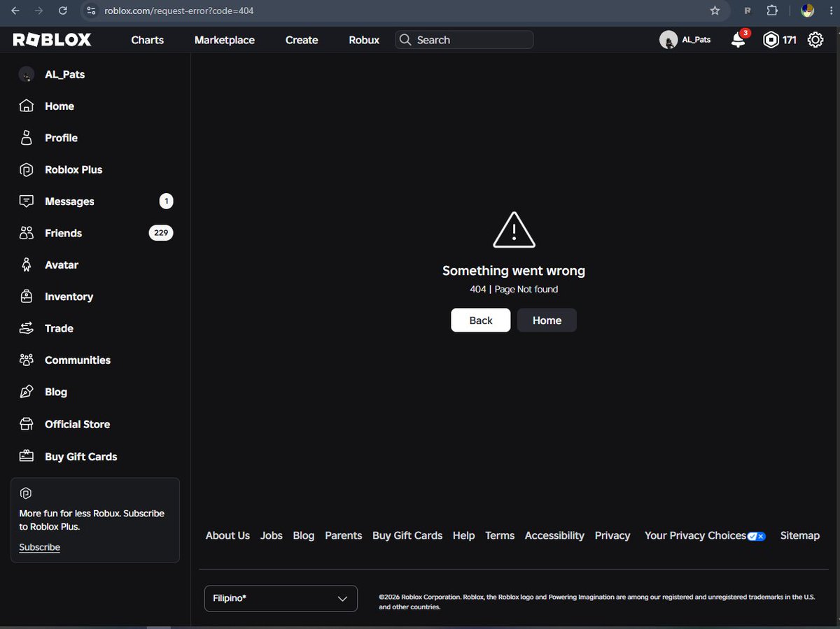The image size is (840, 629).
Task: Click the Roblox logo in header
Action: (52, 40)
